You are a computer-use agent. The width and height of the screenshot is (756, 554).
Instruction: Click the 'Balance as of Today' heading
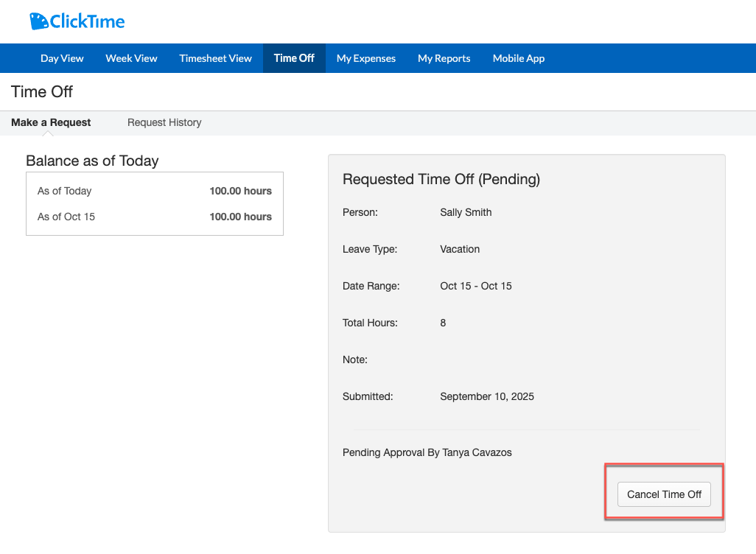tap(92, 161)
